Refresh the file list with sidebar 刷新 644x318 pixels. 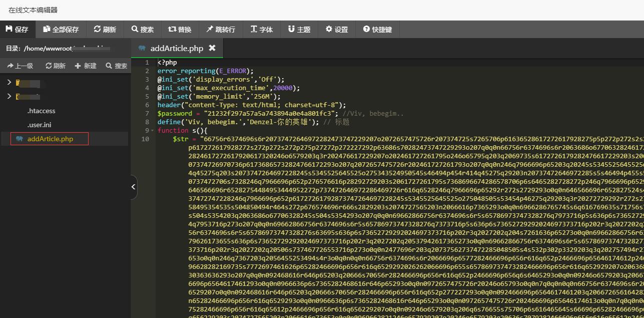coord(56,66)
